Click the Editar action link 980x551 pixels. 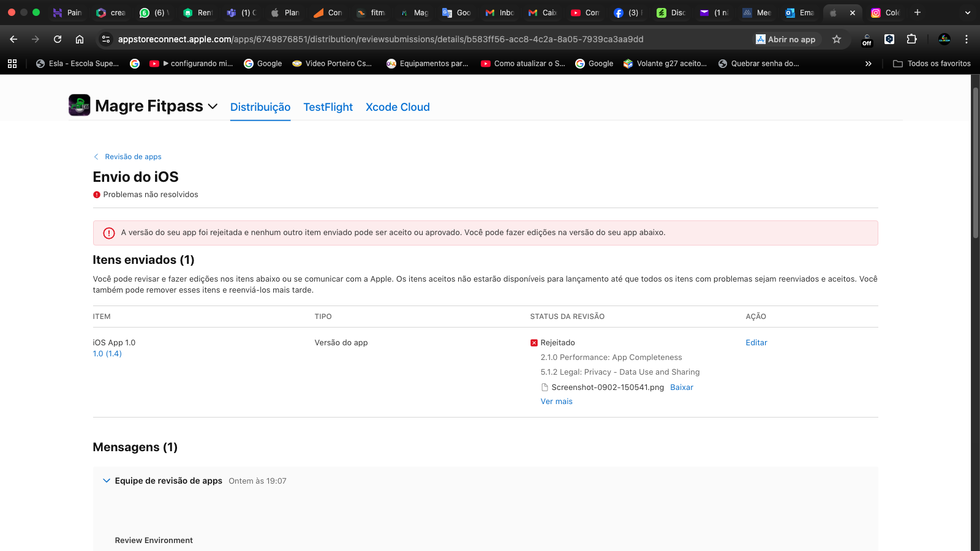click(756, 343)
